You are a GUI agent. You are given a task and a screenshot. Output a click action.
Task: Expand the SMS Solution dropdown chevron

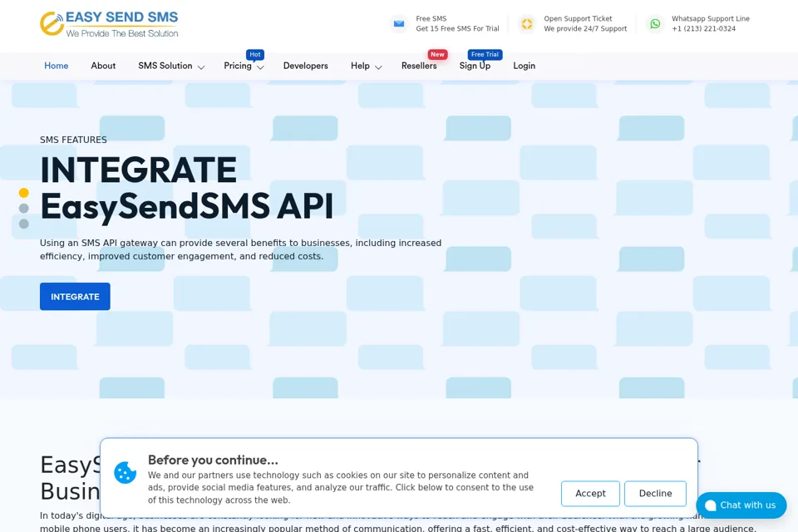[201, 67]
